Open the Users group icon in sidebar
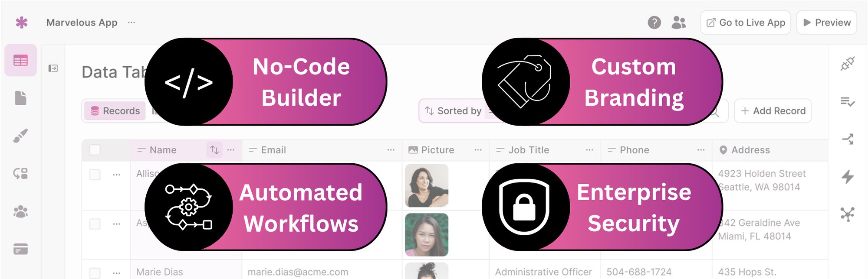Image resolution: width=868 pixels, height=279 pixels. (20, 211)
